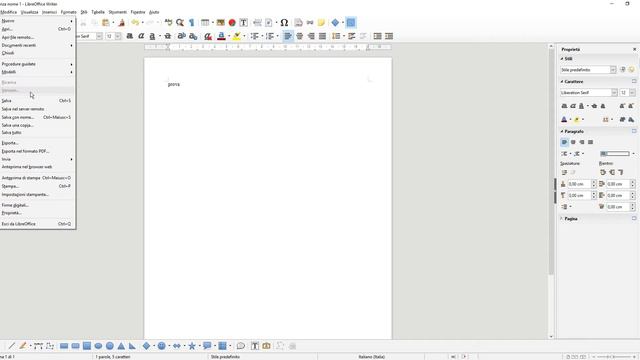640x360 pixels.
Task: Click the yellow highlighting color swatch
Action: pyautogui.click(x=236, y=36)
